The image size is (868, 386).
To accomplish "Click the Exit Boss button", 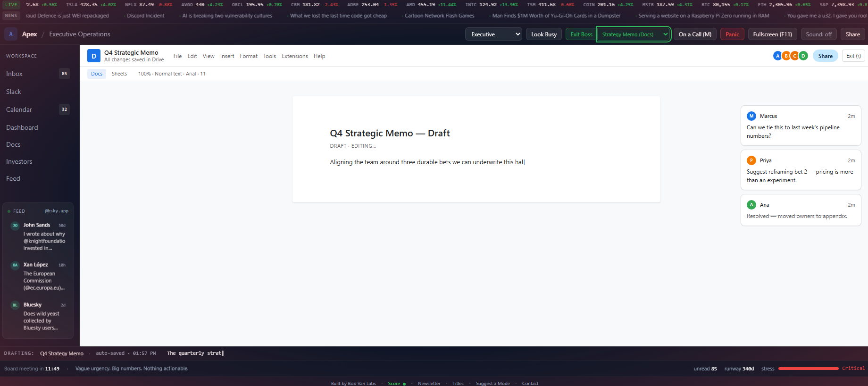I will (x=581, y=34).
